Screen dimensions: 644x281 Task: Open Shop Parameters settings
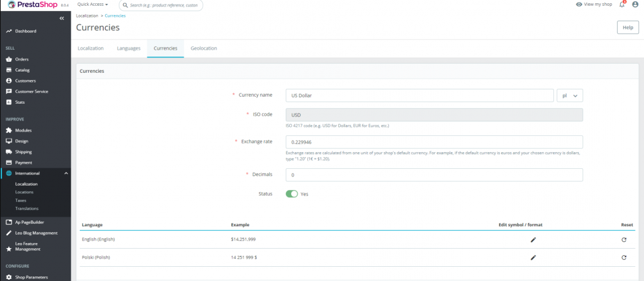coord(31,277)
